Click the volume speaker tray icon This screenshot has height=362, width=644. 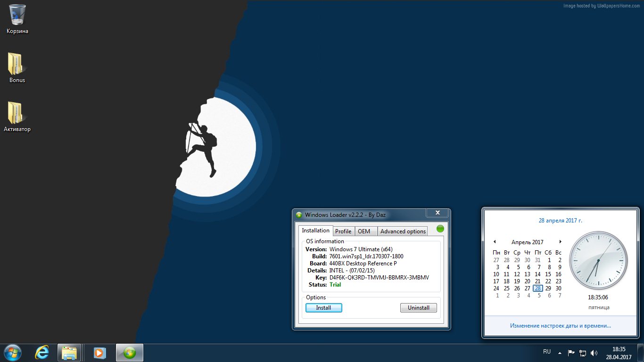tap(594, 353)
